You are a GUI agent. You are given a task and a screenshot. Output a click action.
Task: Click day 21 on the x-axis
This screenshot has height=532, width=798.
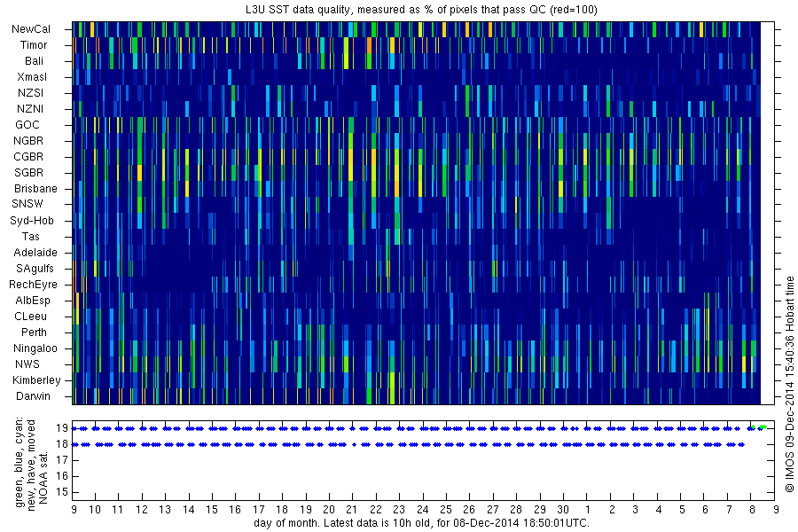coord(352,510)
